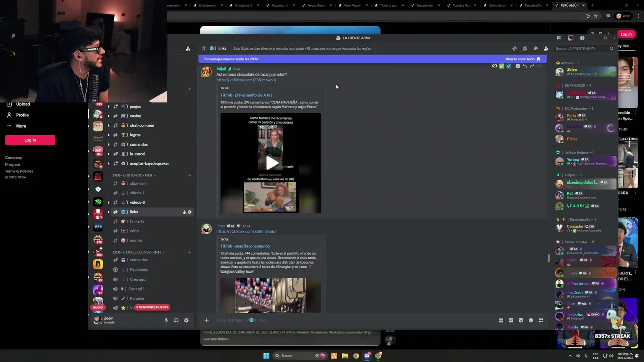
Task: Click Mijail's avatar in chat
Action: [206, 72]
